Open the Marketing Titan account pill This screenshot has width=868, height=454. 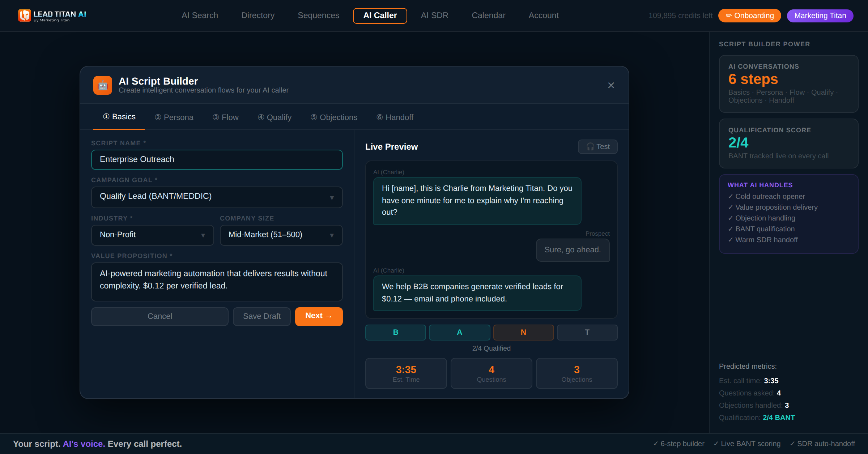820,16
